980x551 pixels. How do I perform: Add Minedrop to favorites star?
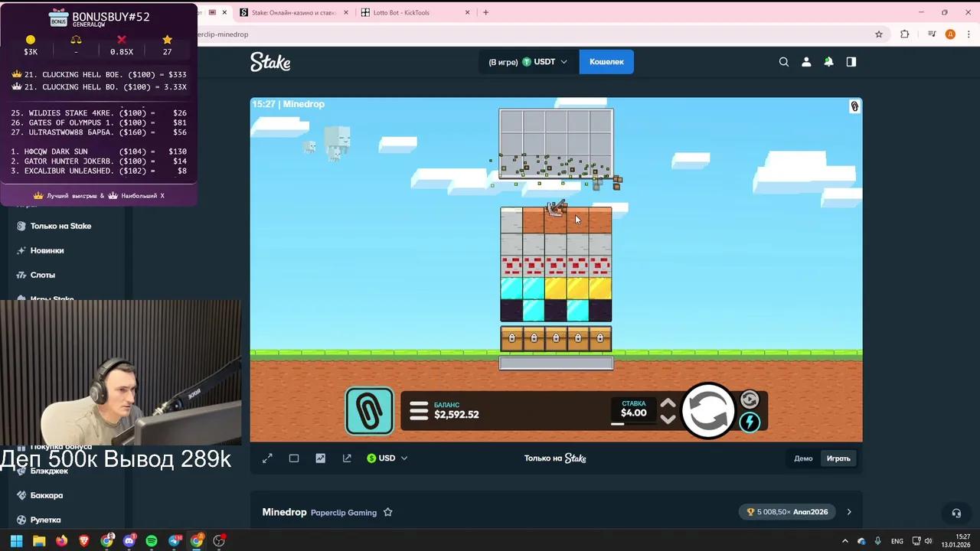tap(388, 512)
